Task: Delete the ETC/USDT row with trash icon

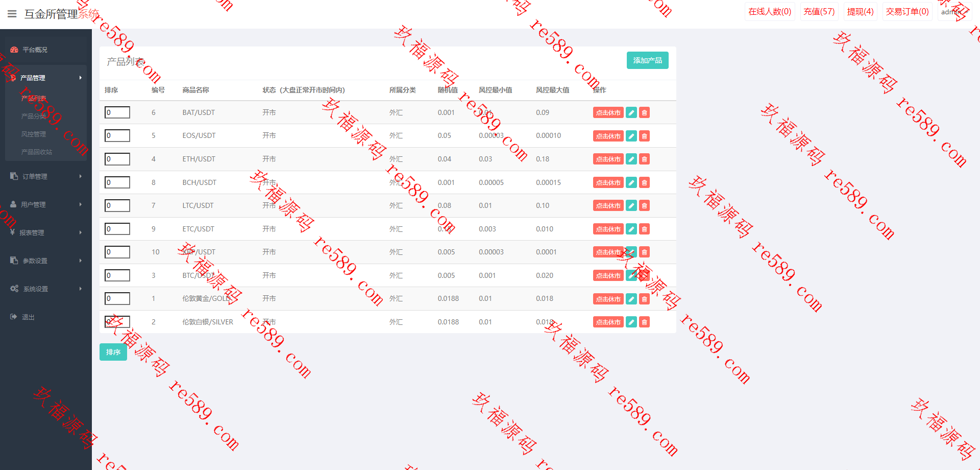Action: pos(645,229)
